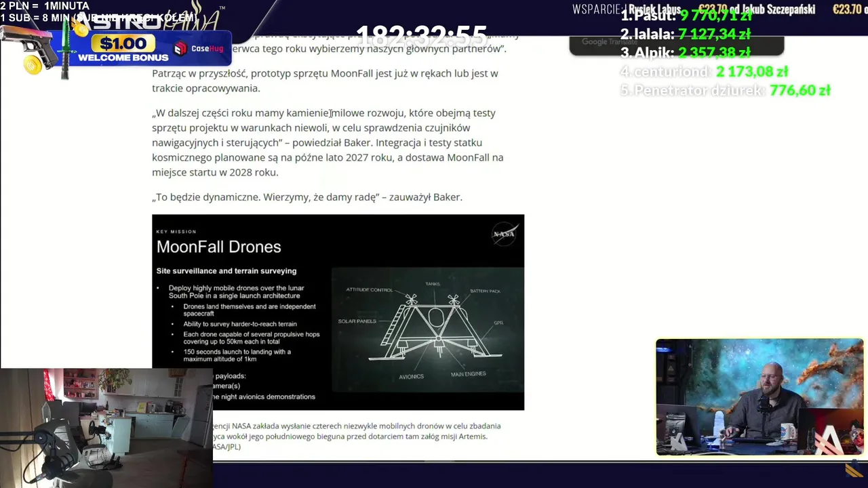Click paragraph starting 'Patrząc w przyszłość'
The width and height of the screenshot is (868, 488).
tap(325, 81)
